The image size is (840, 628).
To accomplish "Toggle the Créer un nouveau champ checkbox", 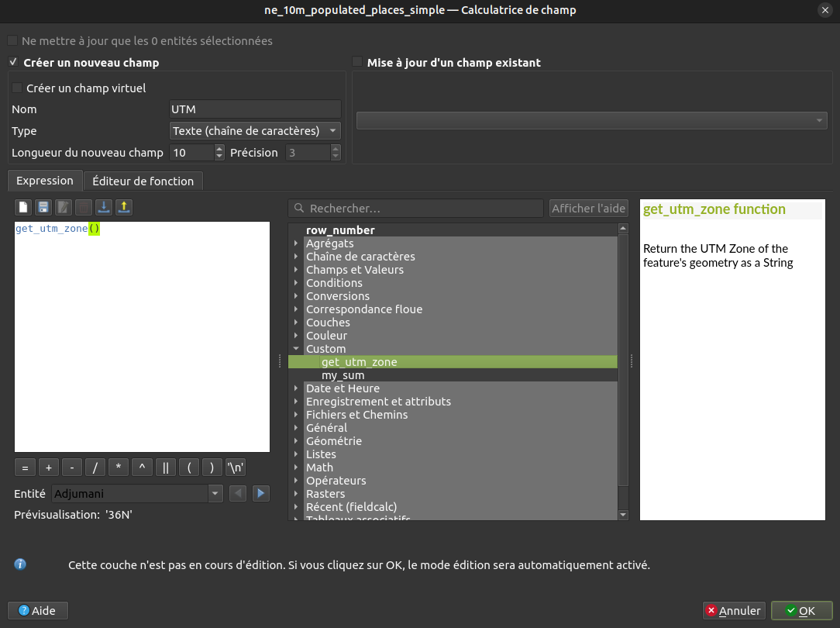I will point(13,62).
